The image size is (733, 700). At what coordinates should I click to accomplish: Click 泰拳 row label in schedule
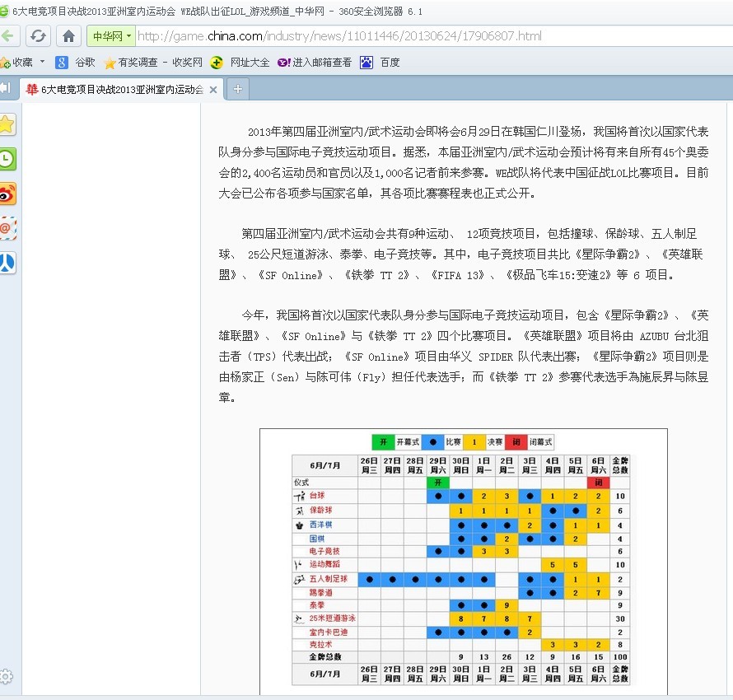[x=317, y=605]
